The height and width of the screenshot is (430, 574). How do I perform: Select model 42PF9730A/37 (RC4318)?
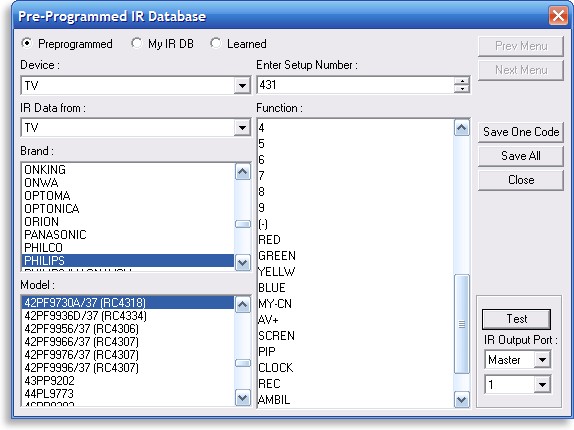point(128,303)
